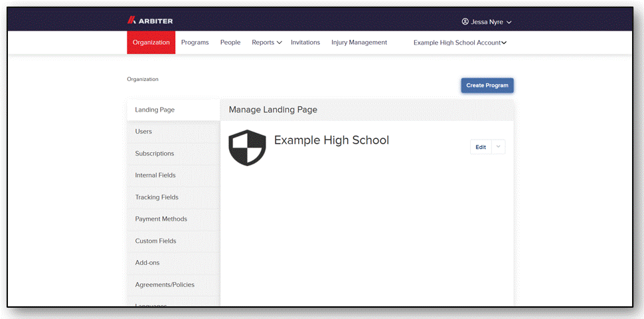Click the Manage Landing Page heading
This screenshot has height=319, width=644.
pyautogui.click(x=273, y=110)
